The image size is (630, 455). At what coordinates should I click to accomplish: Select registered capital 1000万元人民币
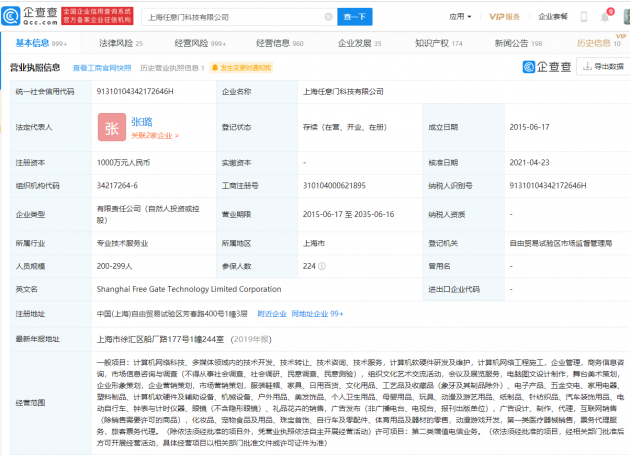[x=123, y=163]
